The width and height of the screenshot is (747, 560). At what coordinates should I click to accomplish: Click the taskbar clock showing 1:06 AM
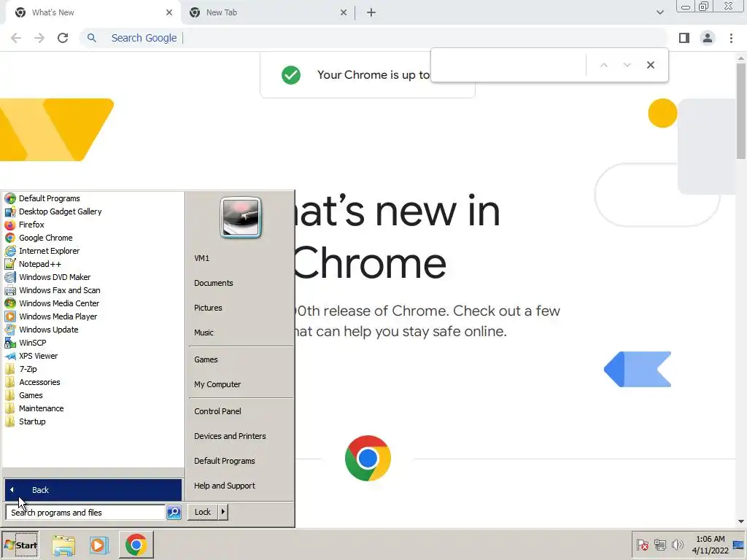(x=710, y=545)
